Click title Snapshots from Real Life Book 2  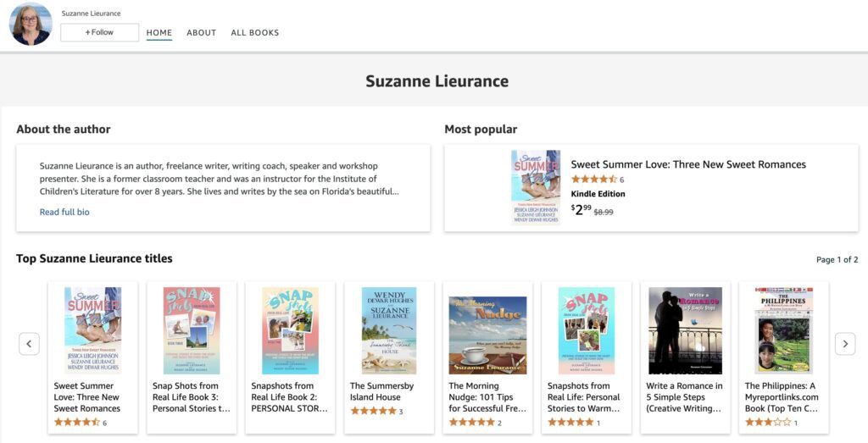point(290,397)
